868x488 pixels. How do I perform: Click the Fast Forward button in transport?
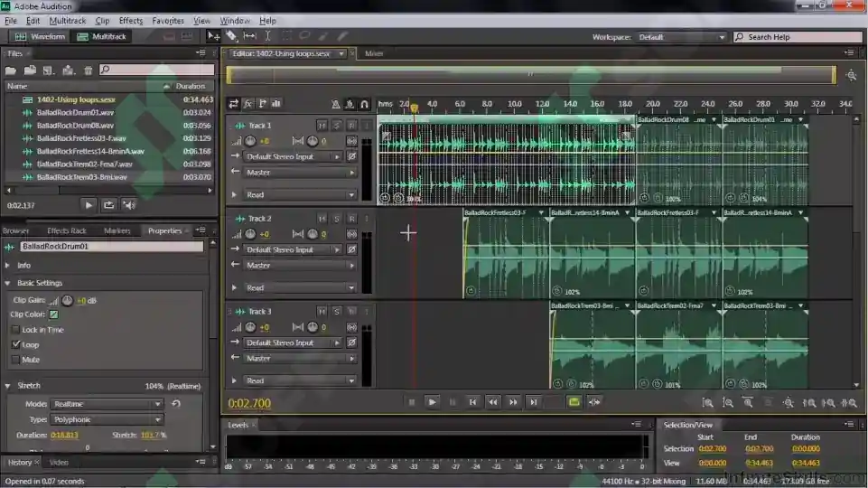513,403
